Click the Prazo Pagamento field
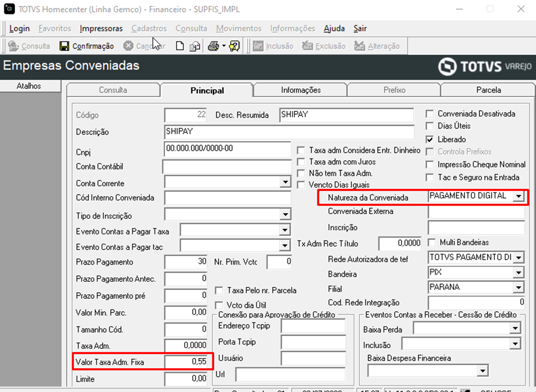This screenshot has width=536, height=392. [x=186, y=262]
